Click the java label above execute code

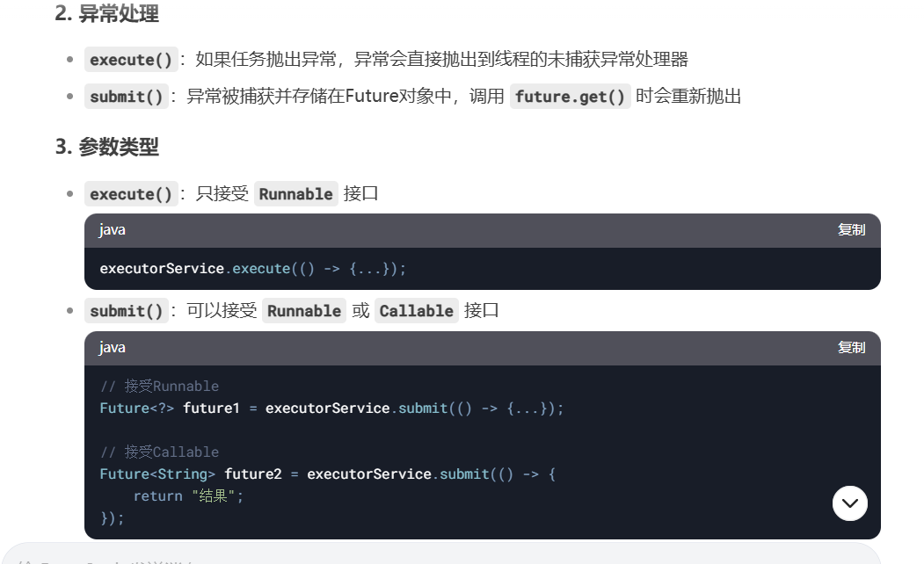[x=112, y=230]
